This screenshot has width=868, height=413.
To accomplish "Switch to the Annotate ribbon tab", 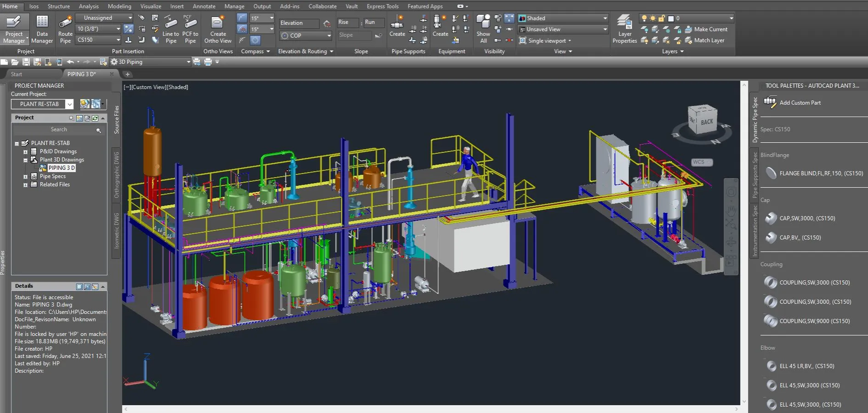I will 204,6.
